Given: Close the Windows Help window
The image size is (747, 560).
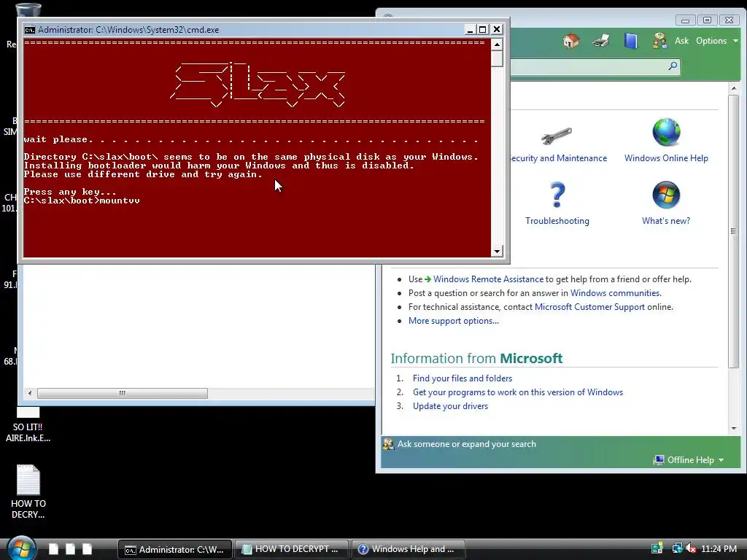Looking at the screenshot, I should click(x=729, y=20).
